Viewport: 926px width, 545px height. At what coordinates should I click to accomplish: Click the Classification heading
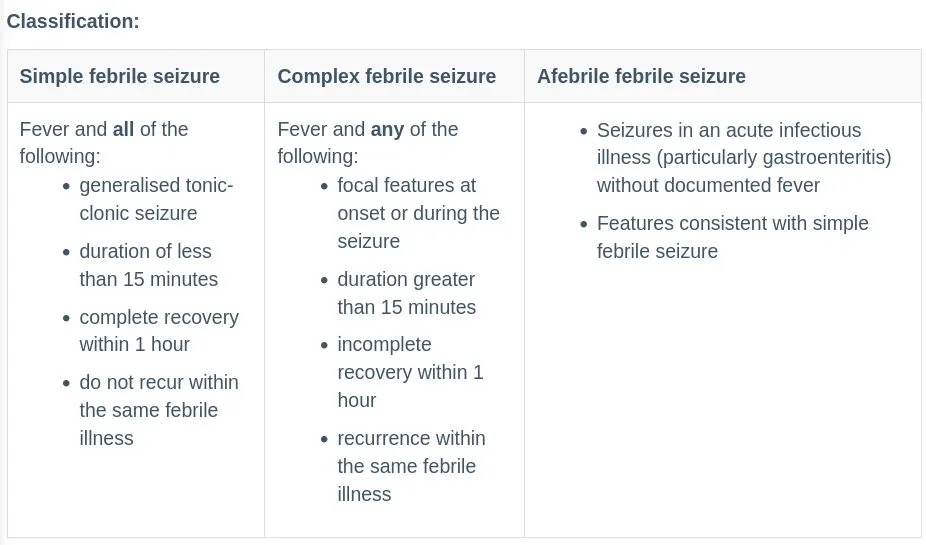coord(73,21)
